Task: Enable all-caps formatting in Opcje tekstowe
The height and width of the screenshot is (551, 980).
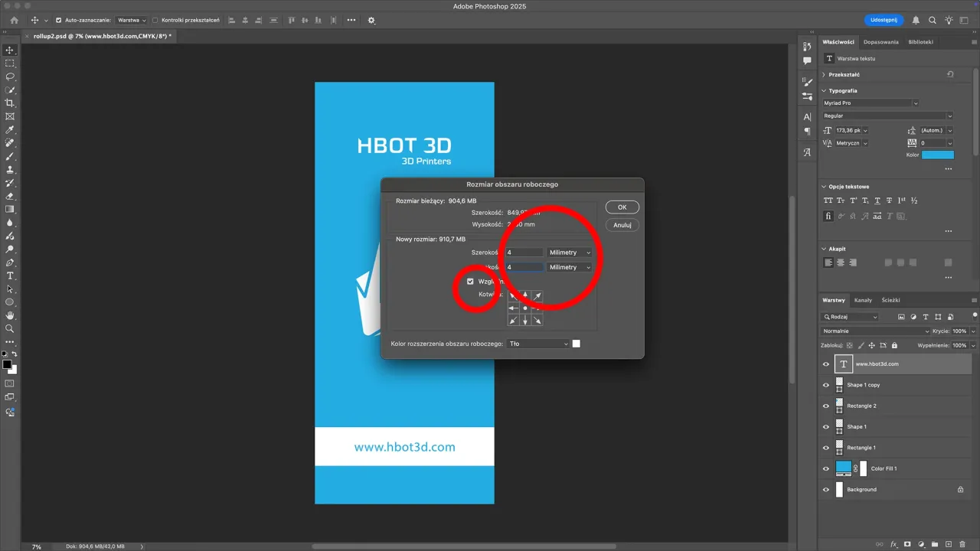Action: point(828,200)
